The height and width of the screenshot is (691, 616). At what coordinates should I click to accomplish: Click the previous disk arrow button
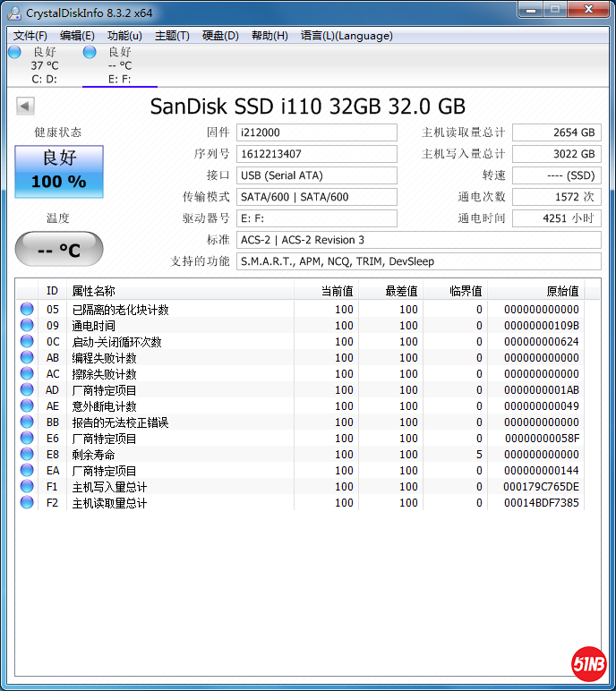point(25,107)
